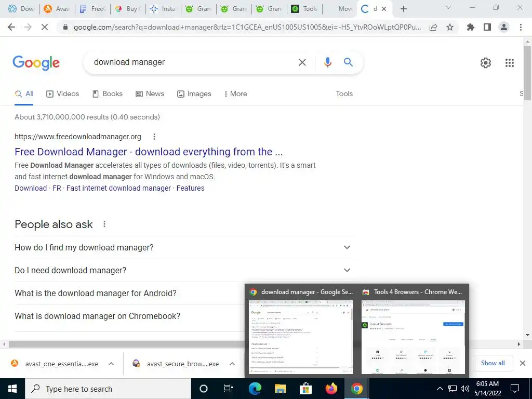Clear the search box with the X
Screen dimensions: 532x399
click(x=302, y=62)
